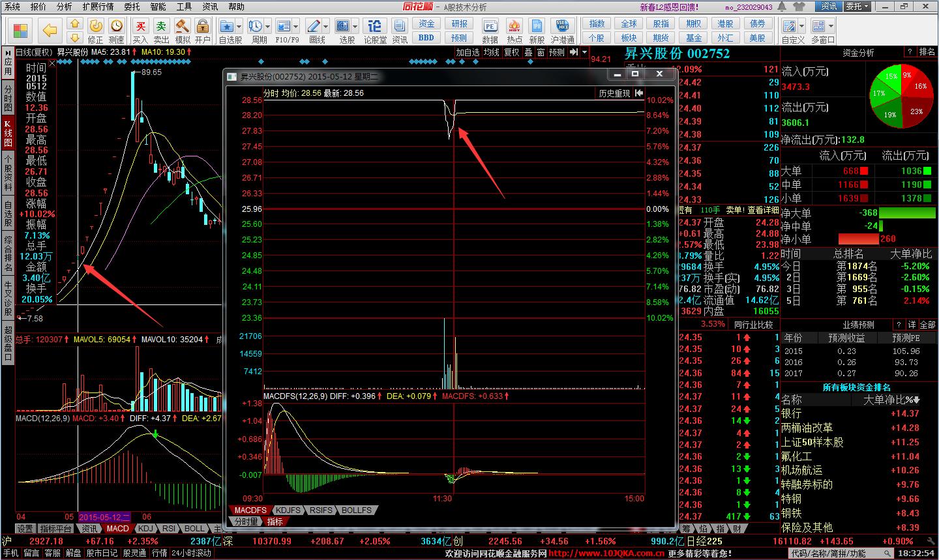Open the 扩展行情 menu

[x=98, y=7]
